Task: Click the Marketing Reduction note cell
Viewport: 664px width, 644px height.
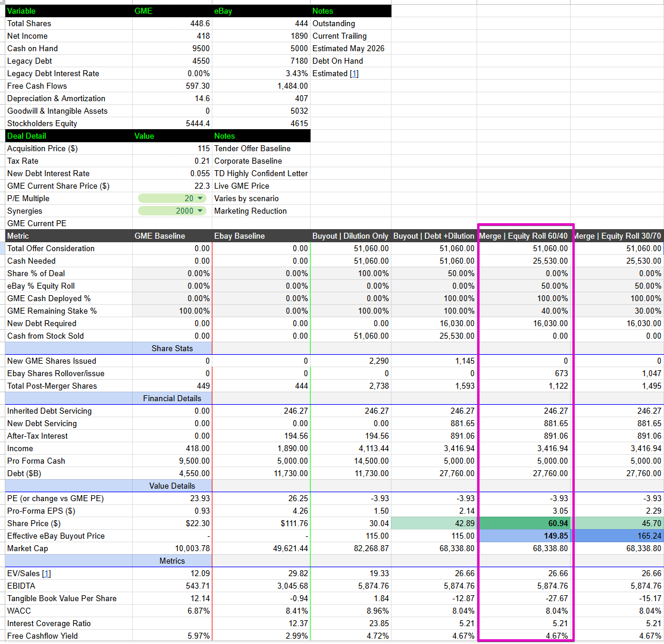Action: click(261, 211)
